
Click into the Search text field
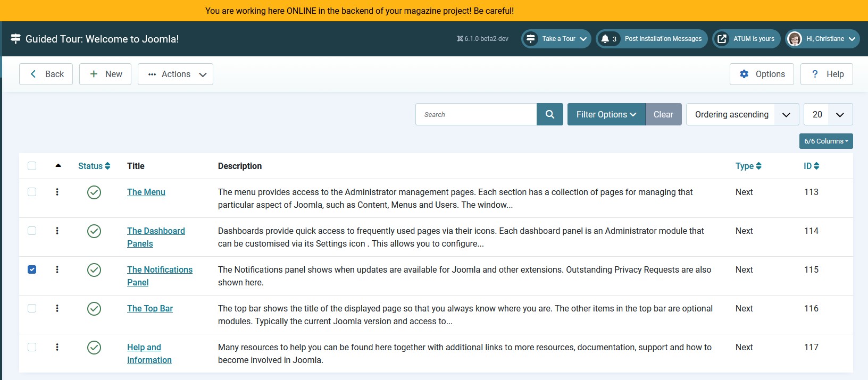476,114
